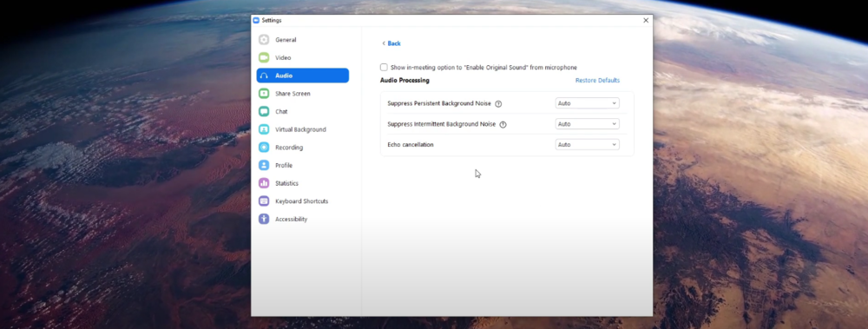
Task: Click the Settings title text
Action: (x=271, y=21)
